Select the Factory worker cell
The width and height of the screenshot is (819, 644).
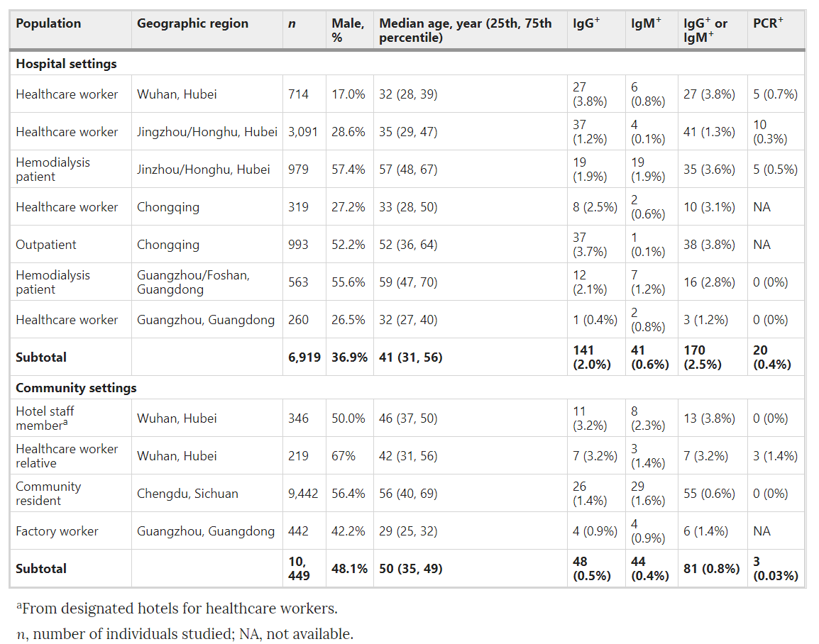[57, 531]
